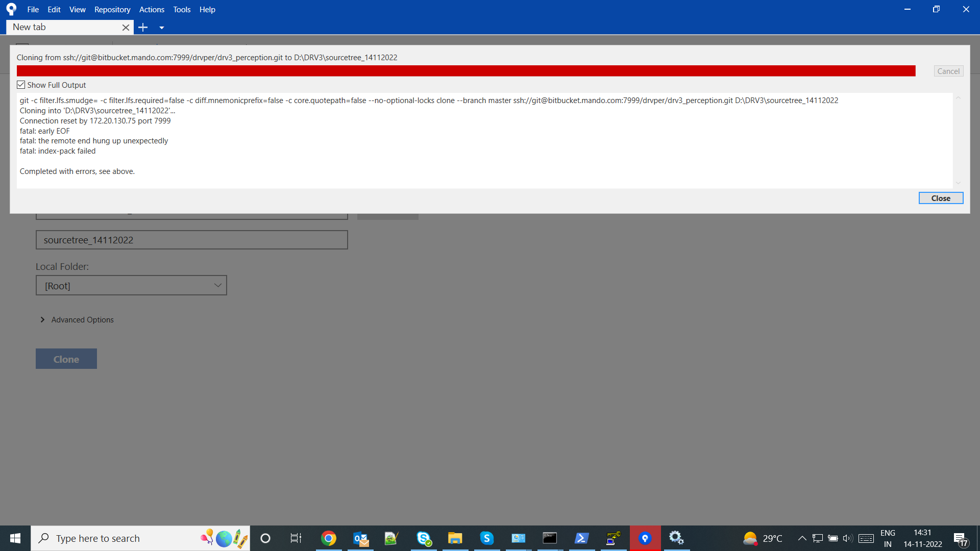Click the network tray icon
The height and width of the screenshot is (551, 980).
click(x=817, y=538)
